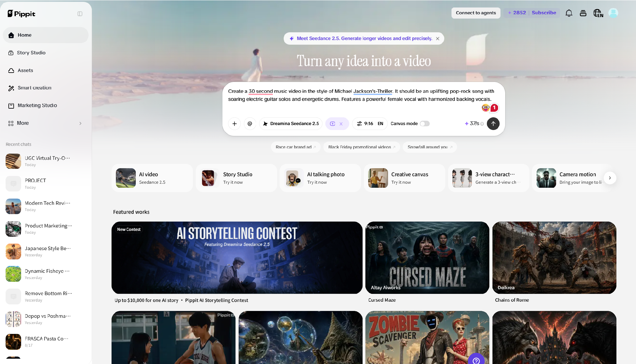Open Japanese Style Be… recent chat
The width and height of the screenshot is (636, 364).
(46, 251)
